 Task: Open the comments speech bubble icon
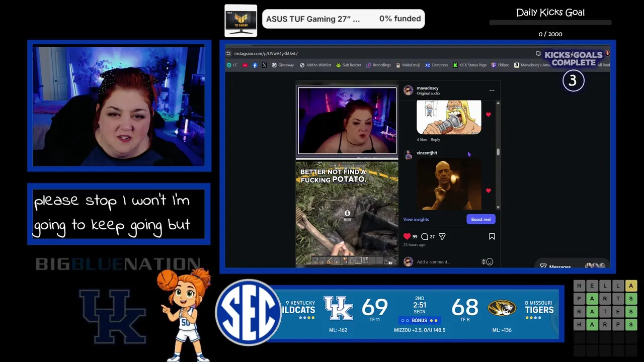(425, 236)
